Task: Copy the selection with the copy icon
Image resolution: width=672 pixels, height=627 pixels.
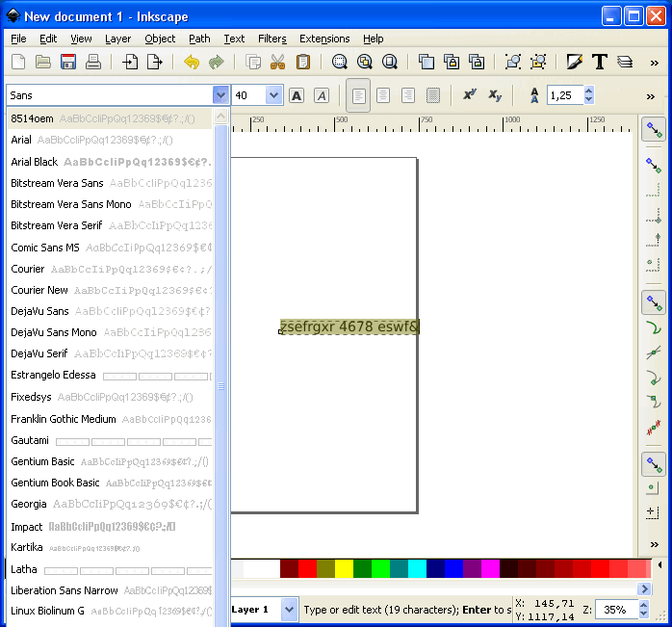Action: pos(253,63)
